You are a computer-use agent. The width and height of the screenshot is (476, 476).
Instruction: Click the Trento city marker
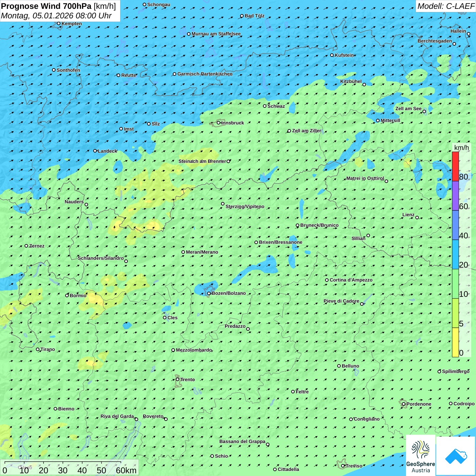tap(177, 379)
